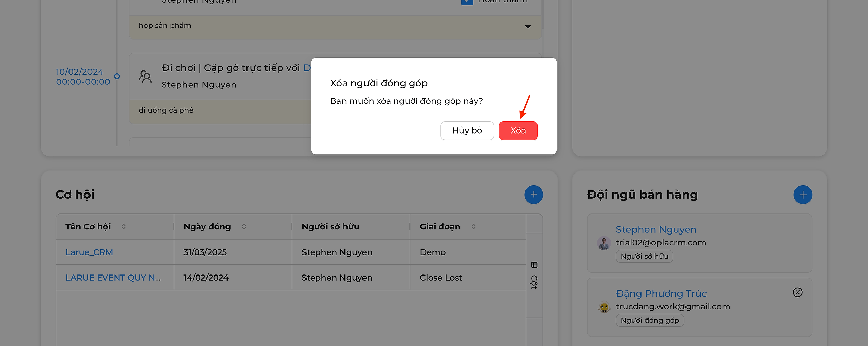Viewport: 868px width, 346px height.
Task: Add a member to Đội ngũ bán hàng
Action: tap(803, 195)
